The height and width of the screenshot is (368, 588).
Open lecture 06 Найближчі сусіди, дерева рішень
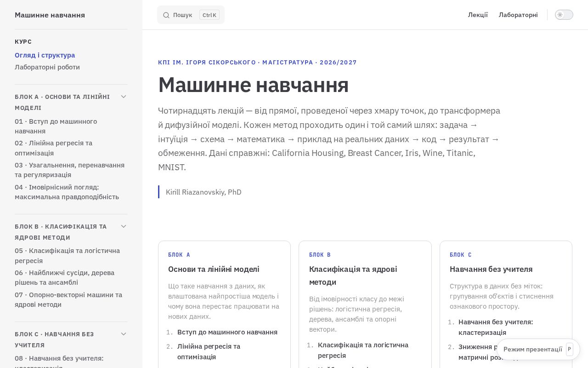click(x=65, y=277)
